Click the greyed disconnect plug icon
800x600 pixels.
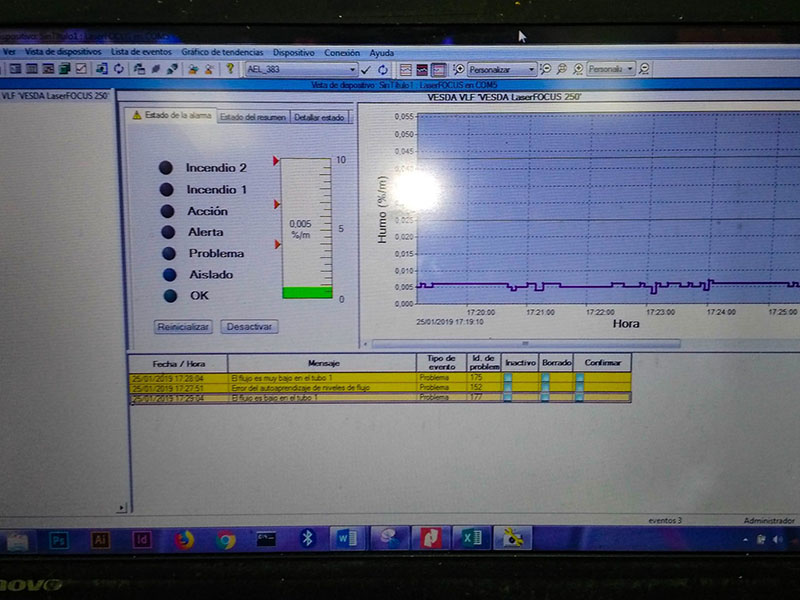[156, 68]
